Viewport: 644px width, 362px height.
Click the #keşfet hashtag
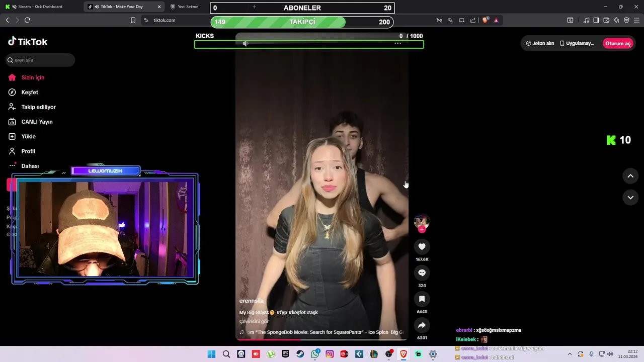click(297, 312)
